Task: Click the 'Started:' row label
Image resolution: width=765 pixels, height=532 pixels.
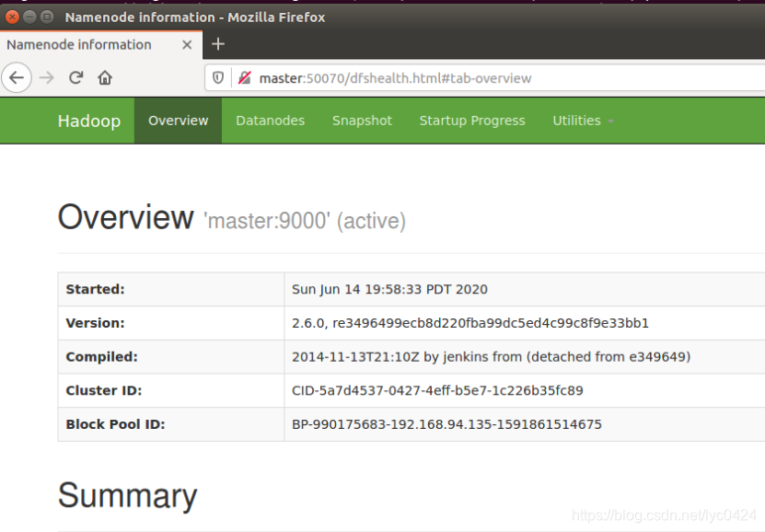Action: click(x=95, y=289)
